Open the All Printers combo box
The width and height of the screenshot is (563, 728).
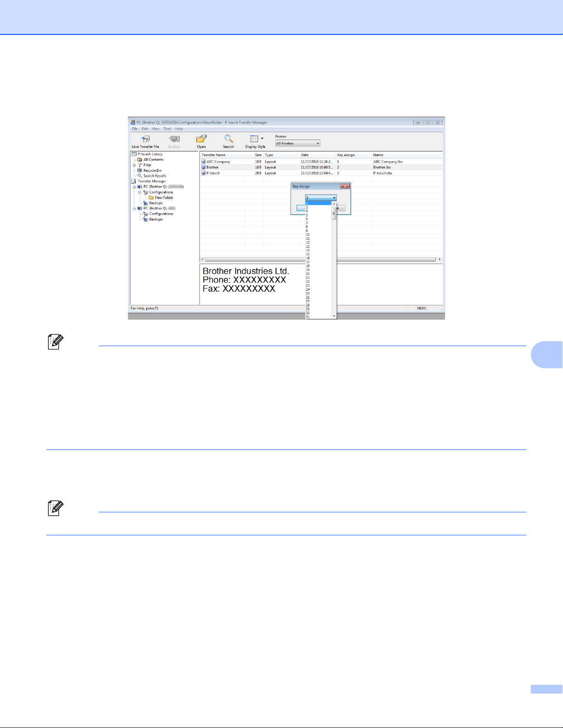(x=297, y=143)
